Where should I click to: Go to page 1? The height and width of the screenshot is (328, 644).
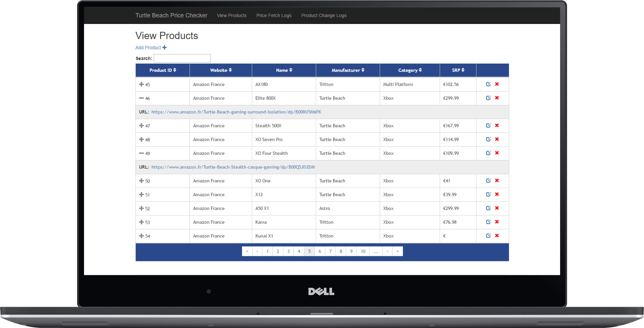tap(268, 251)
